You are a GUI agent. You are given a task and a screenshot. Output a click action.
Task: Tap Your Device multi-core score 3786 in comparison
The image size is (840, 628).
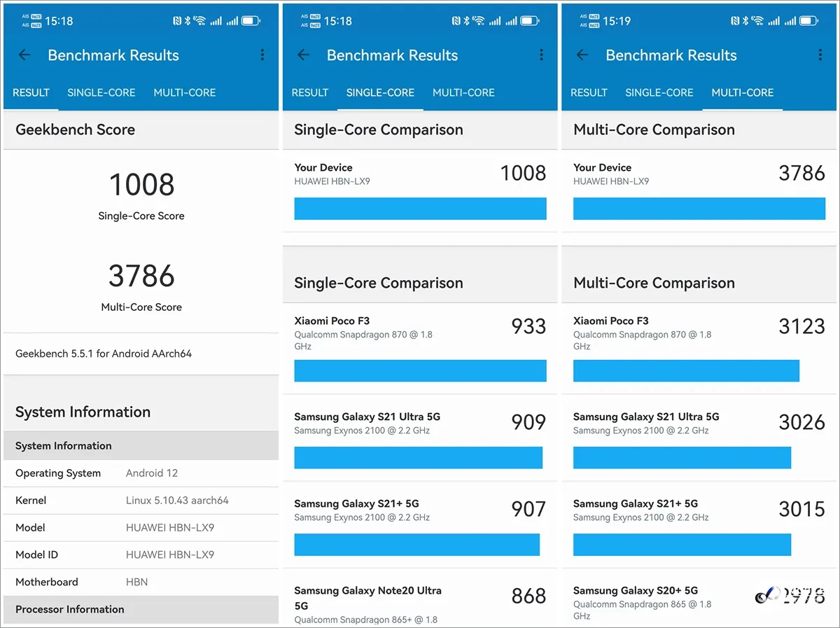click(x=802, y=173)
